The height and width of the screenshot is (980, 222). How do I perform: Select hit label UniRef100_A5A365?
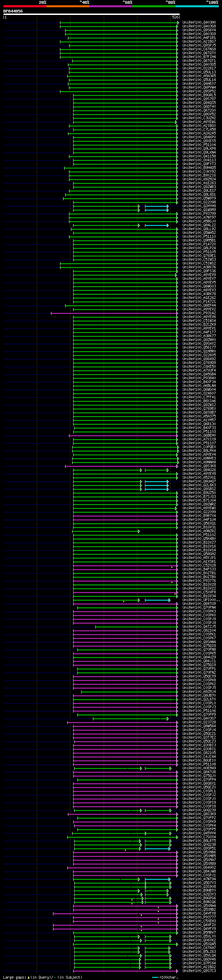[199, 76]
